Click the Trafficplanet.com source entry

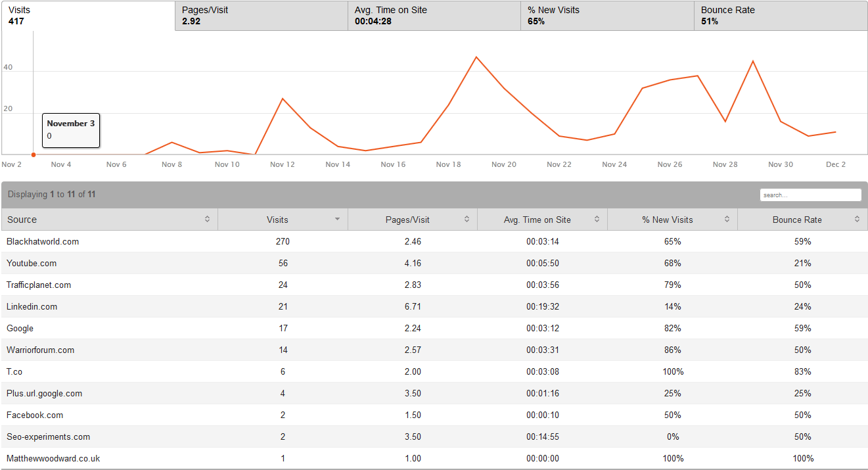click(x=39, y=285)
